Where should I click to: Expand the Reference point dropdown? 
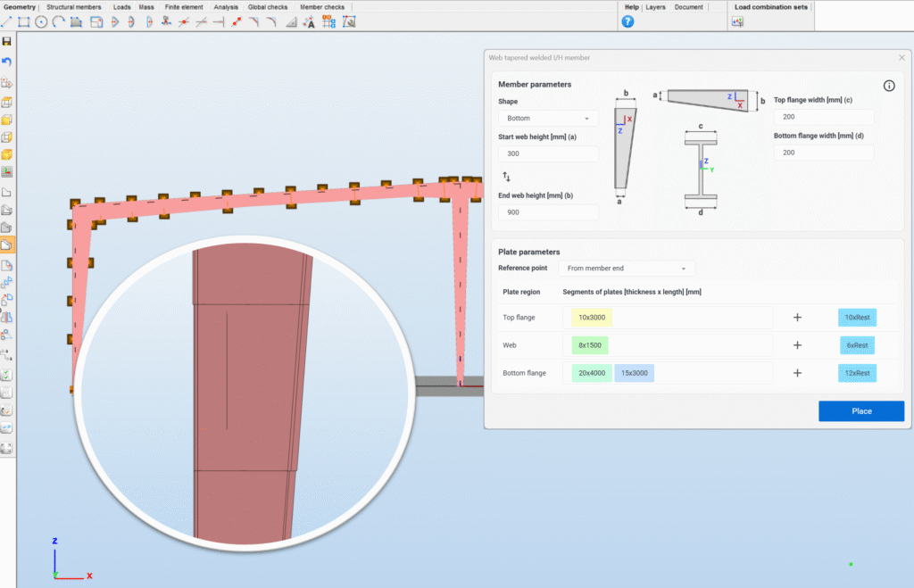(x=626, y=268)
